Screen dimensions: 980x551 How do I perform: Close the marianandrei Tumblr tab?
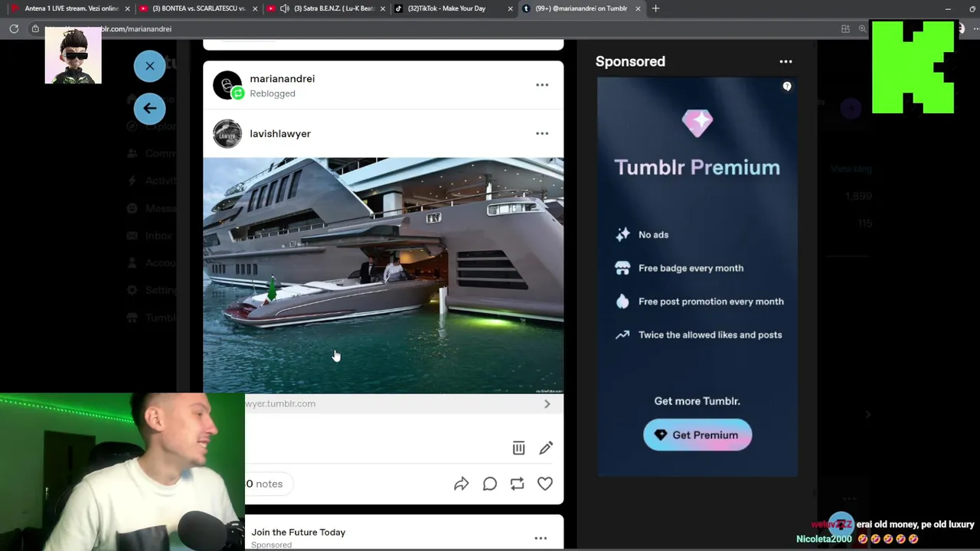[x=638, y=8]
